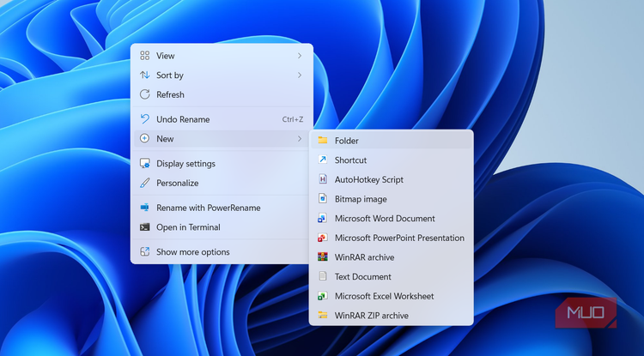Click the Display settings monitor icon
Image resolution: width=644 pixels, height=356 pixels.
coord(144,163)
